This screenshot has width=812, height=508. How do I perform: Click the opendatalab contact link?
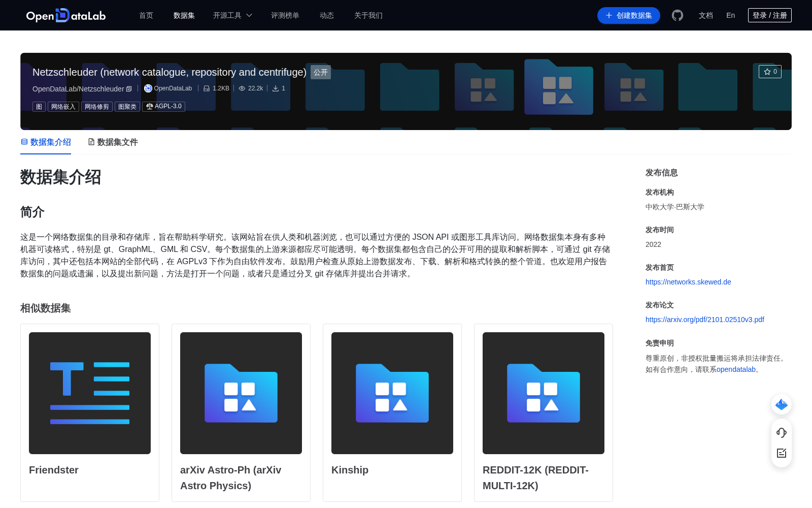(736, 369)
